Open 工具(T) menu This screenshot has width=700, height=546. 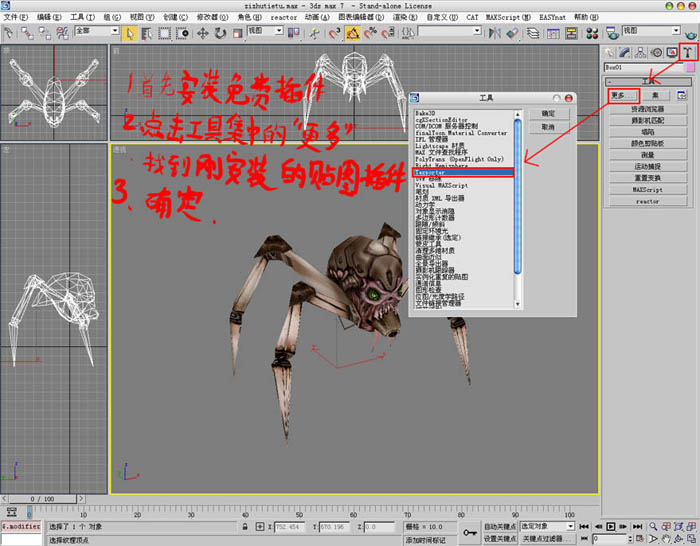tap(83, 17)
